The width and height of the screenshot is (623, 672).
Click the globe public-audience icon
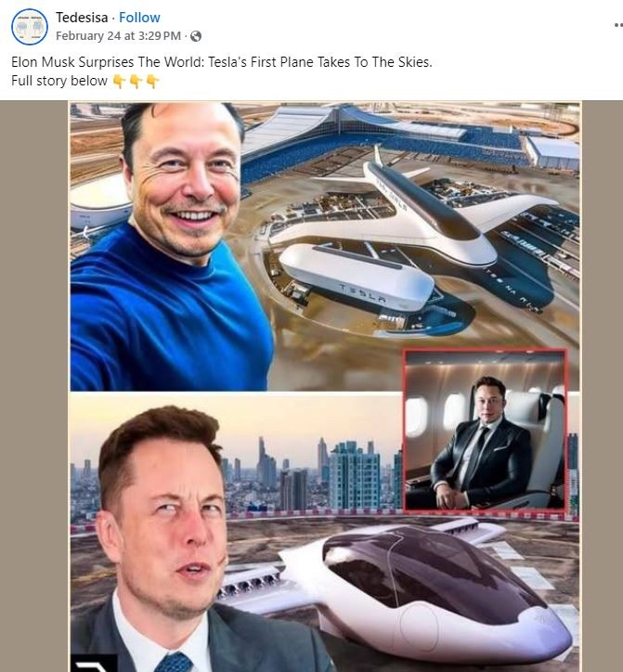click(x=196, y=36)
